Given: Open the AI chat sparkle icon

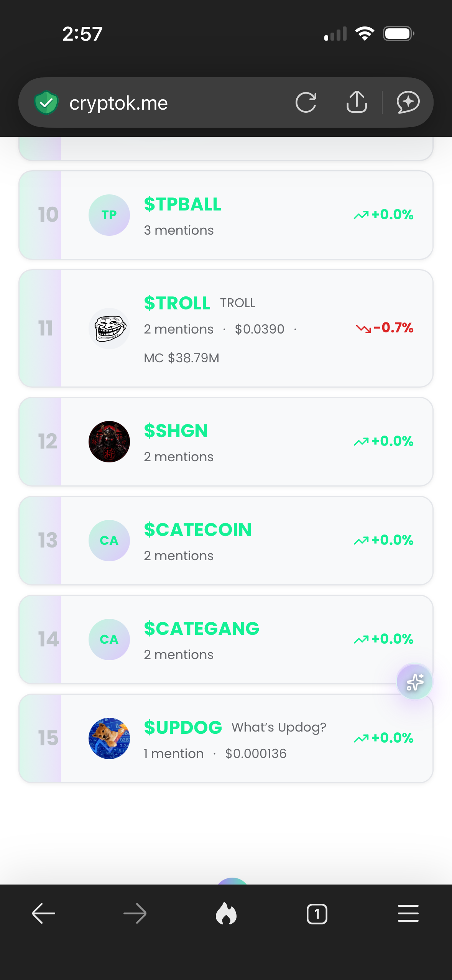Looking at the screenshot, I should click(408, 102).
